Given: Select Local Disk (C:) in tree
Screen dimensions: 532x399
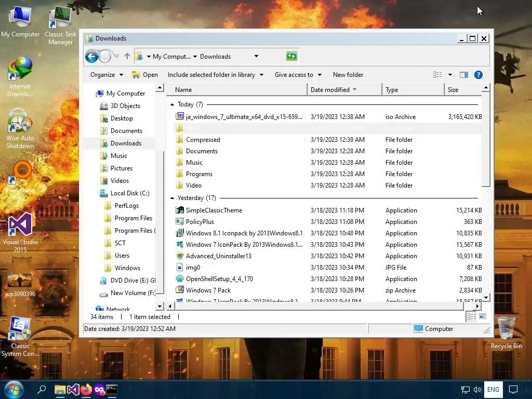Looking at the screenshot, I should coord(125,193).
